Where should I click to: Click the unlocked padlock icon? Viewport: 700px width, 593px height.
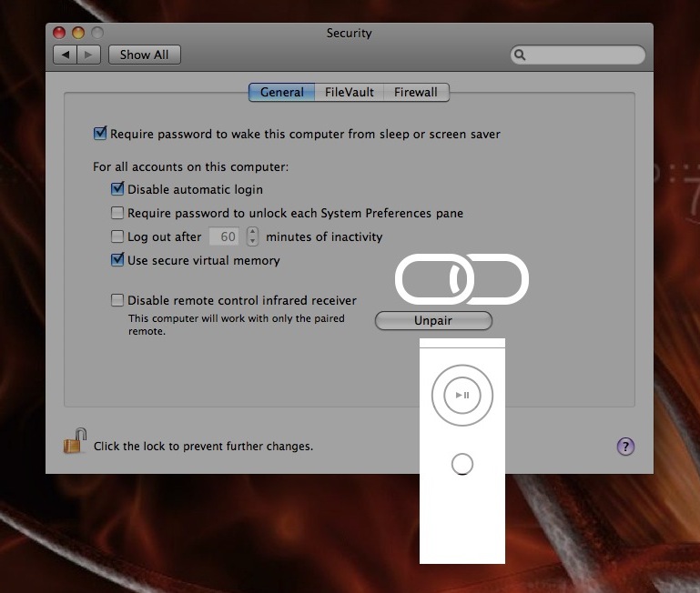[75, 441]
